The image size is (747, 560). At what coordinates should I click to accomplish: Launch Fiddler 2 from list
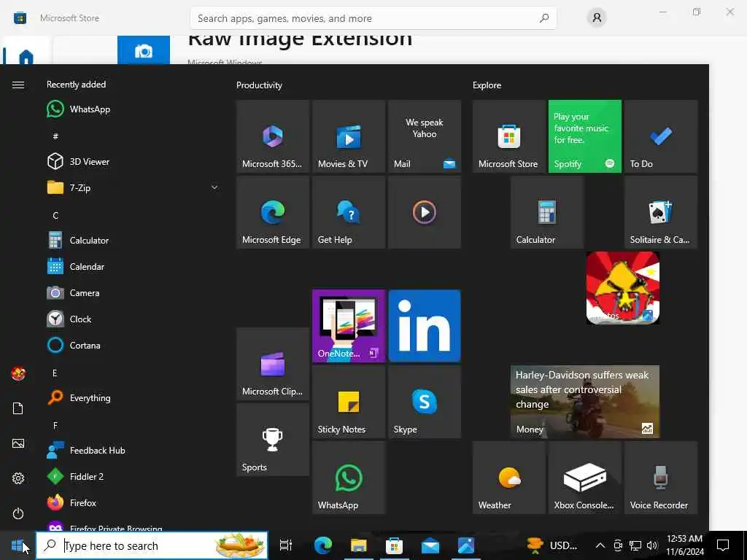[x=132, y=477]
